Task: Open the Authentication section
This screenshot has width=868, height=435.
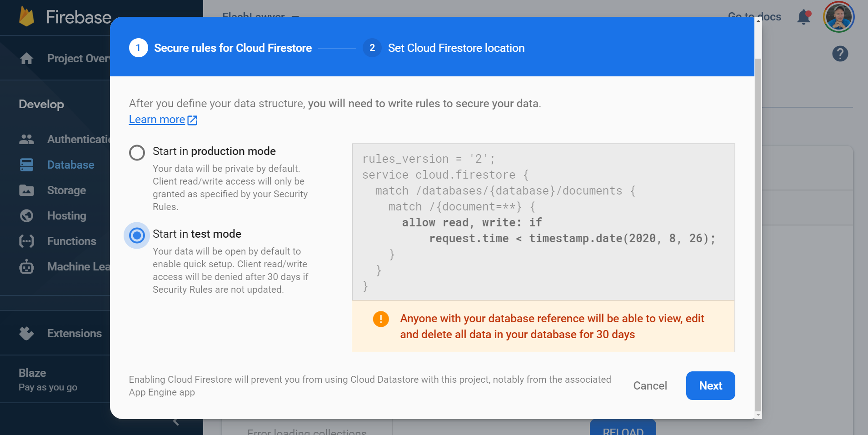Action: coord(73,139)
